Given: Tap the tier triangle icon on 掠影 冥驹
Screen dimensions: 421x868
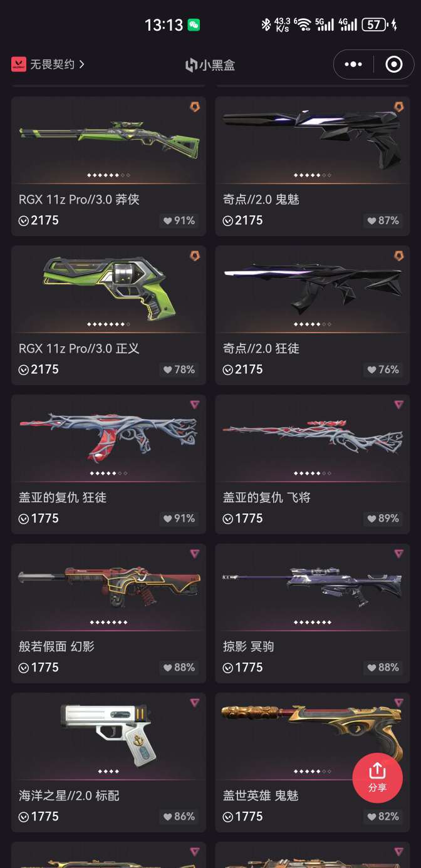Looking at the screenshot, I should 399,554.
